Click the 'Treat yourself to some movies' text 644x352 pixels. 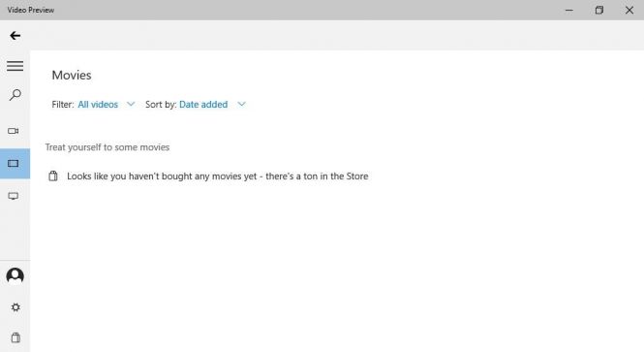click(107, 147)
